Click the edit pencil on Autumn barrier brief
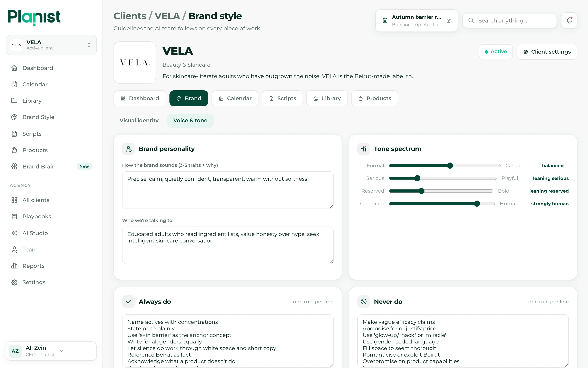This screenshot has width=588, height=368. [x=449, y=21]
